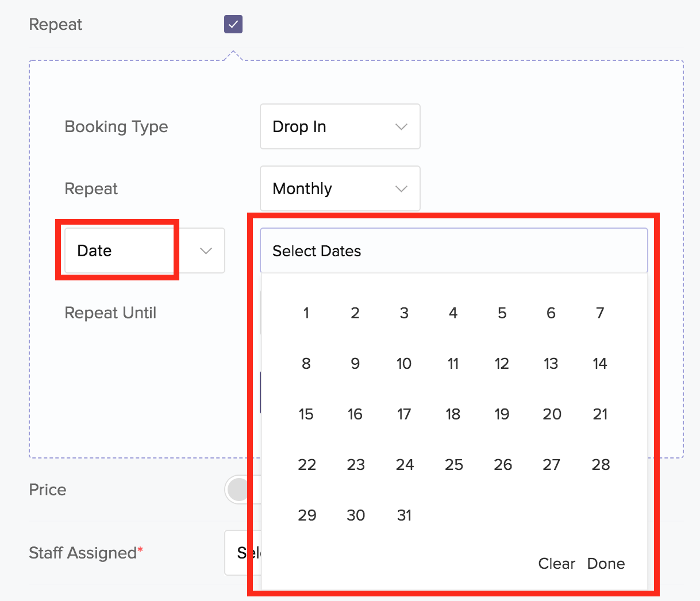Click the Select Dates input field
Screen dimensions: 700x601
[453, 251]
